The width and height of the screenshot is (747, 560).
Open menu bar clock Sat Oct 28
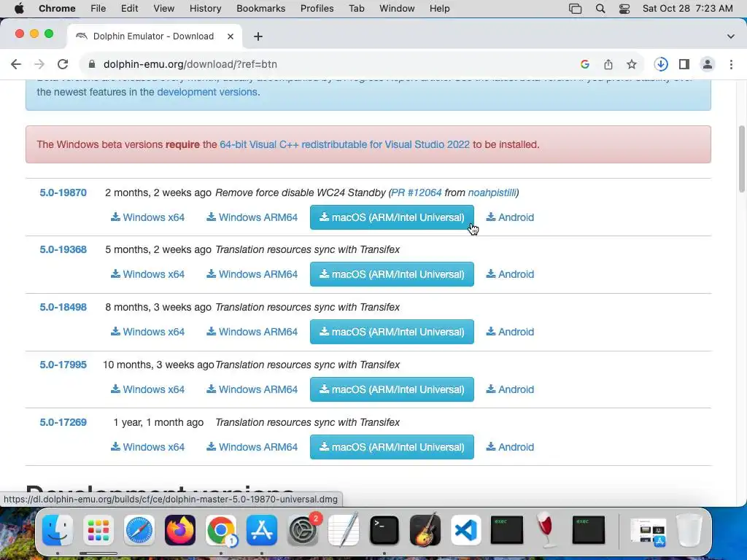[x=687, y=9]
